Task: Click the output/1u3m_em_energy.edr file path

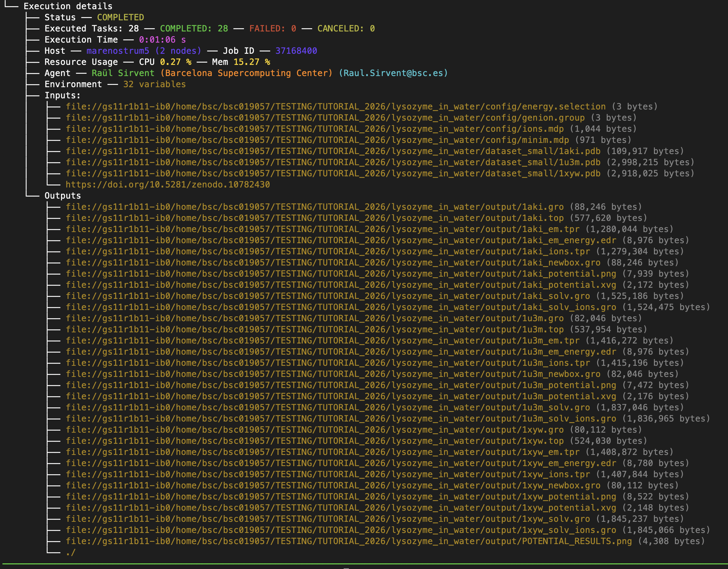Action: tap(341, 352)
